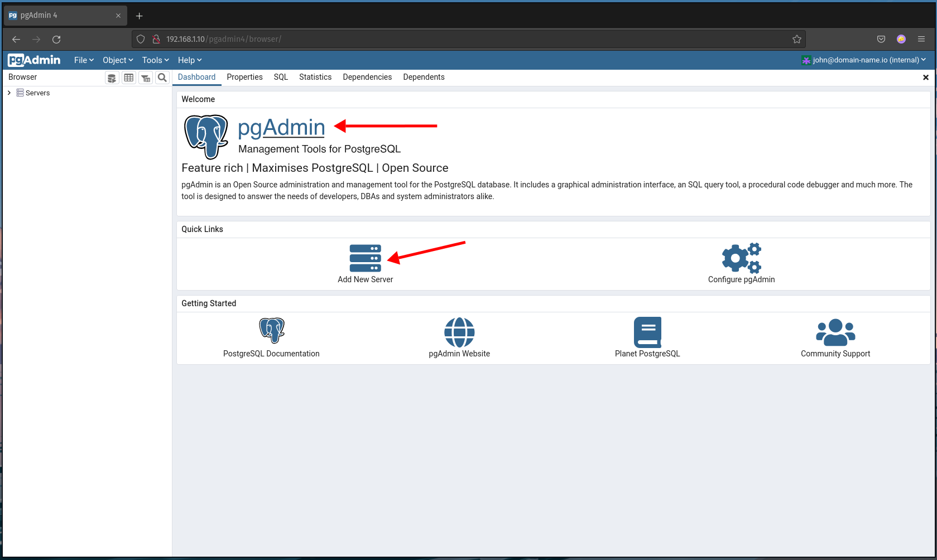937x560 pixels.
Task: Click the Configure pgAdmin link text
Action: coord(742,279)
